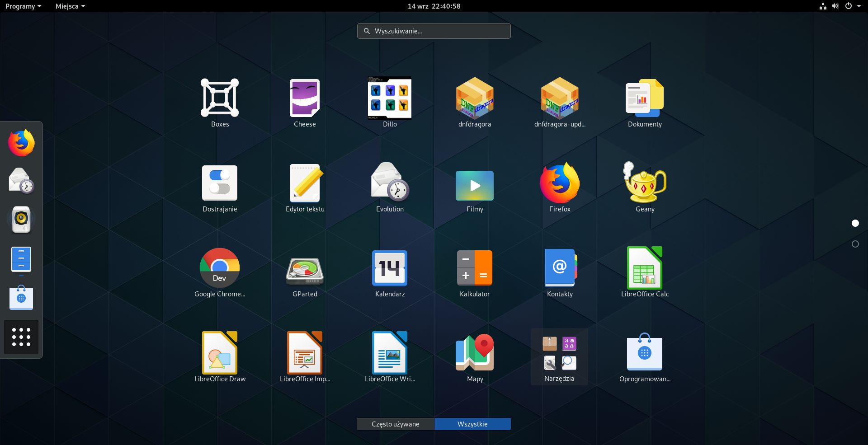Launch Rhythmbox speaker icon in dock
868x445 pixels.
[21, 220]
